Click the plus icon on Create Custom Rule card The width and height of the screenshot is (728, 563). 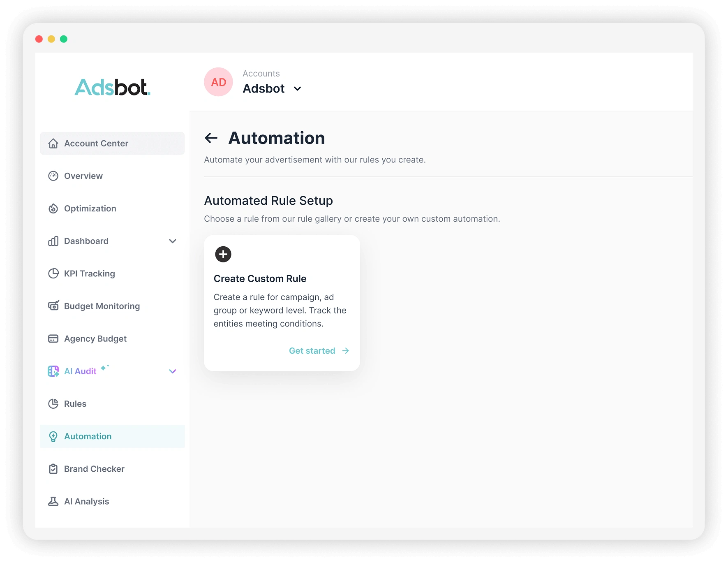pos(223,254)
